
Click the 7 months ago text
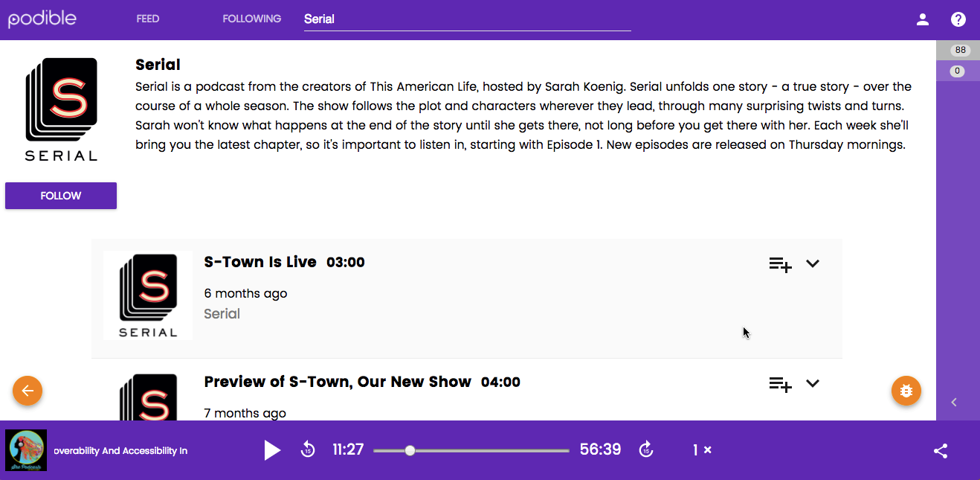(245, 413)
